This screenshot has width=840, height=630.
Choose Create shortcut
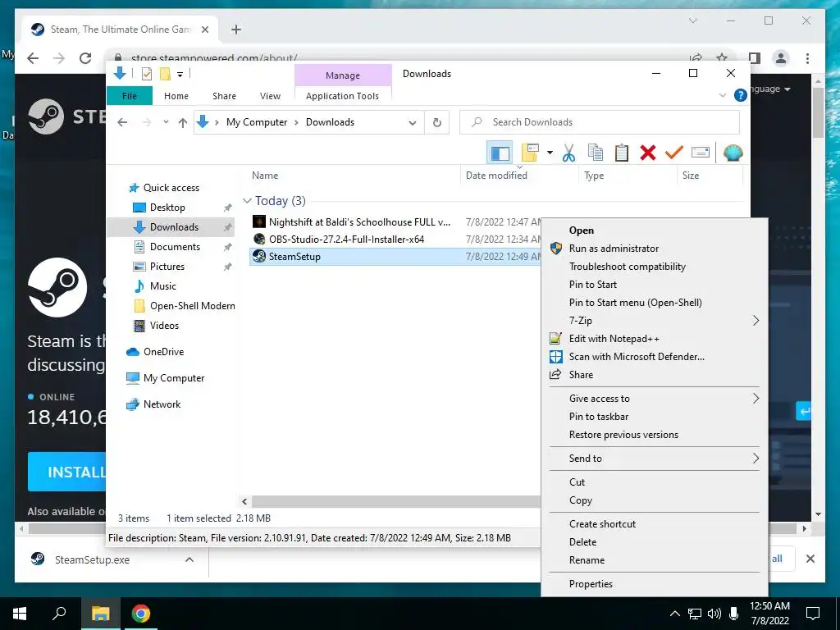click(655, 524)
